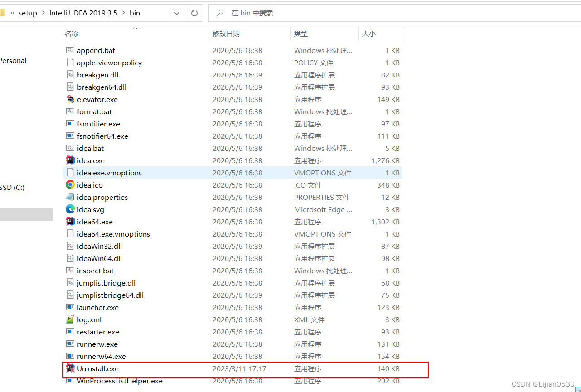The image size is (581, 392).
Task: Click the runnerw.exe icon
Action: coord(70,344)
